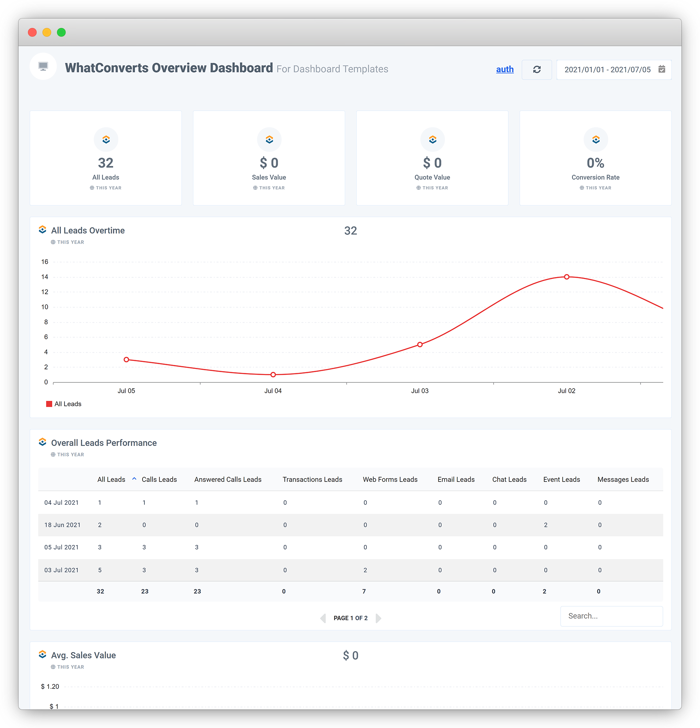Click the Jul 05 data point on chart

coord(126,359)
